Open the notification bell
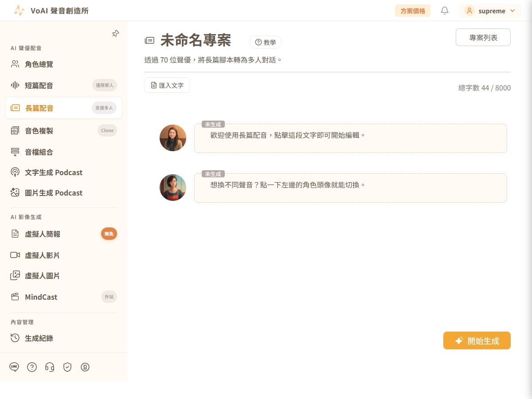The image size is (532, 399). [x=445, y=11]
